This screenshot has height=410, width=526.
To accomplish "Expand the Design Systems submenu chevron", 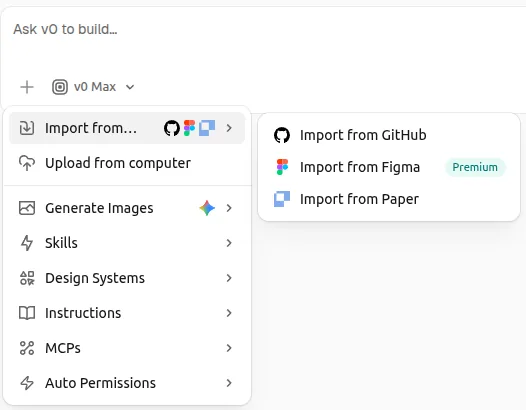I will tap(229, 278).
